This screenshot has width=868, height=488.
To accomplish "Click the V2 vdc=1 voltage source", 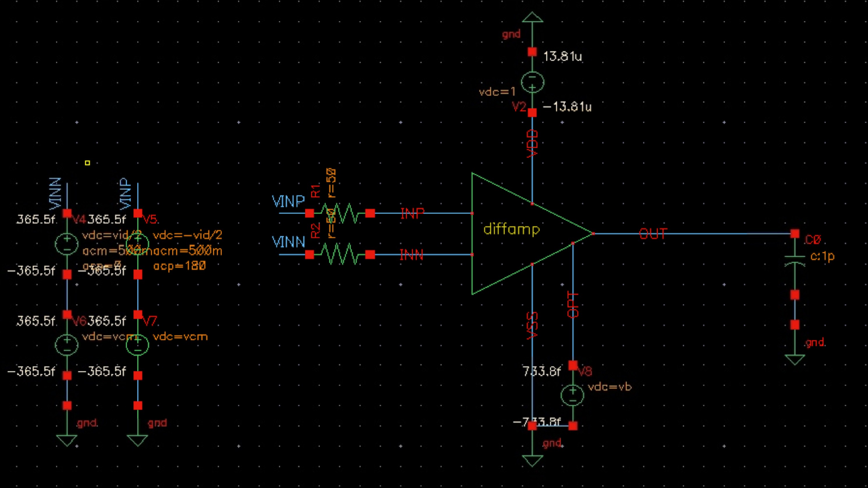I will coord(532,82).
